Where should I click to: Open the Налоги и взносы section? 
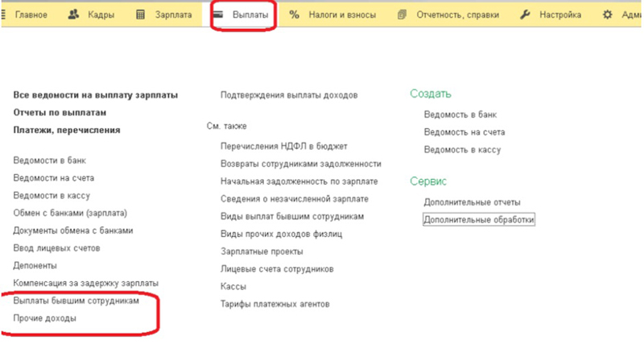[342, 15]
